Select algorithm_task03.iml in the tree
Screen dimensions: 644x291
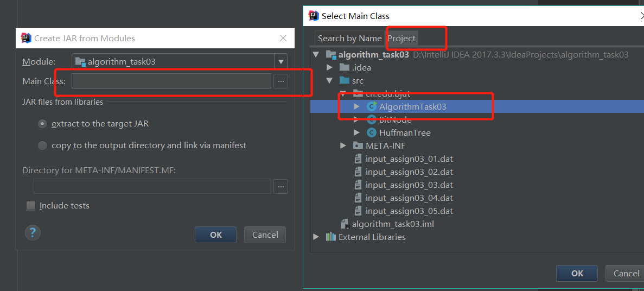pos(393,224)
